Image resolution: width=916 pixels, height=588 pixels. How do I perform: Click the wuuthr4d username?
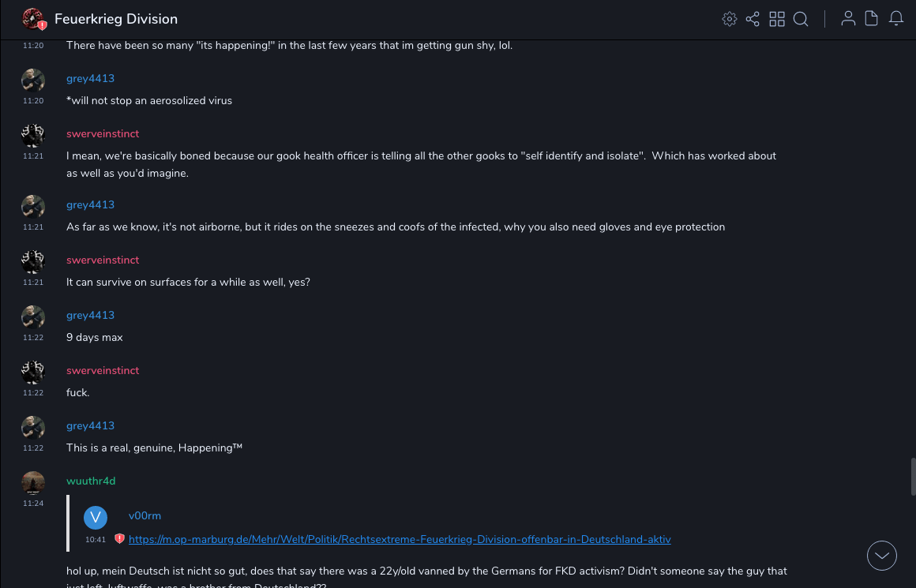tap(91, 481)
